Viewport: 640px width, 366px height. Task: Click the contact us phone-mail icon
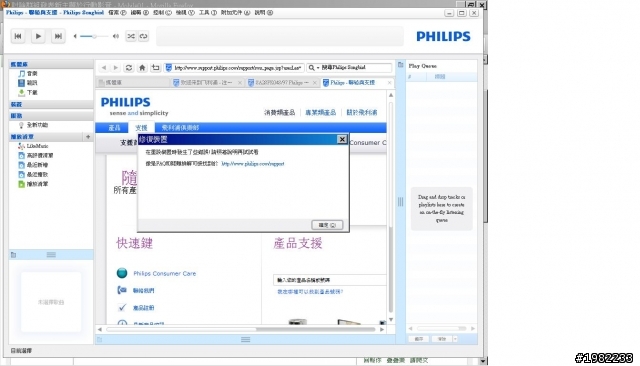point(122,290)
